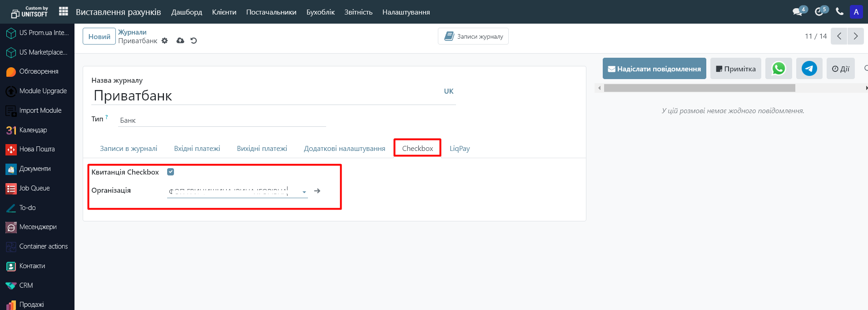Click the cloud save icon
The width and height of the screenshot is (868, 310).
point(180,41)
